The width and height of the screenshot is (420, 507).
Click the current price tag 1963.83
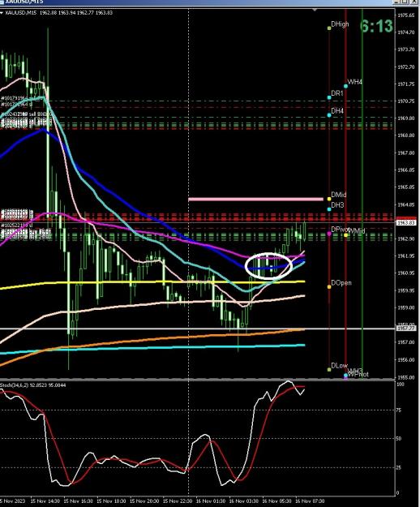coord(406,223)
